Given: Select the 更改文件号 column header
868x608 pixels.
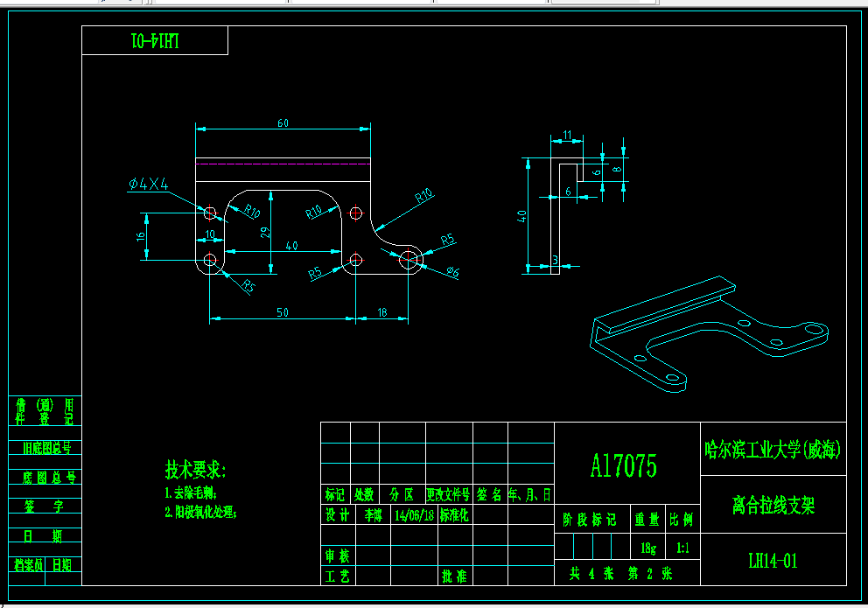Looking at the screenshot, I should pyautogui.click(x=448, y=494).
